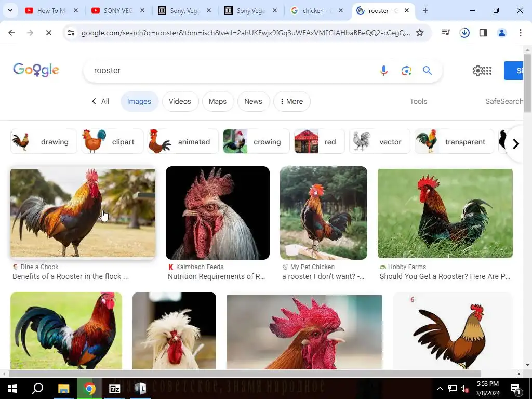
Task: Open the Kalmbach Feeds rooster head image
Action: click(x=218, y=213)
